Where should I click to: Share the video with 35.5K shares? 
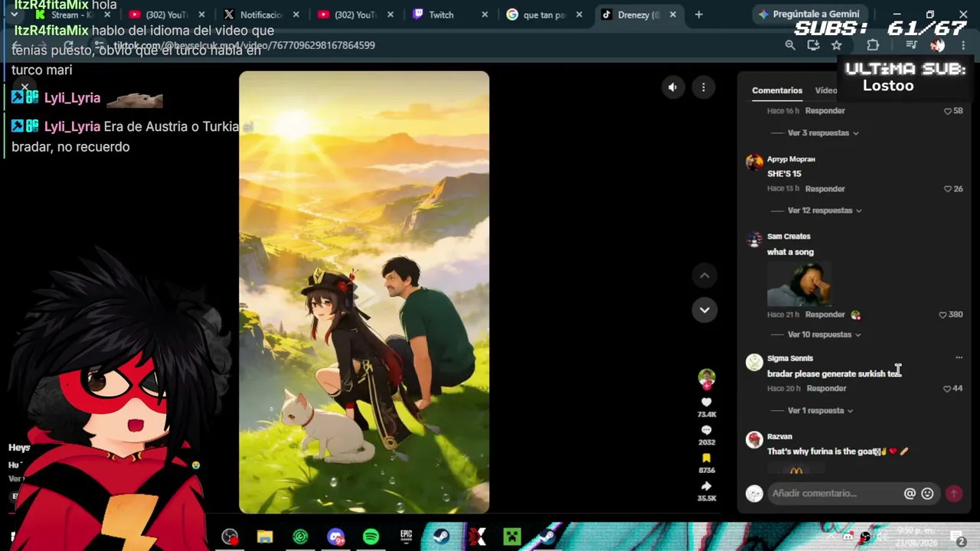click(x=706, y=486)
